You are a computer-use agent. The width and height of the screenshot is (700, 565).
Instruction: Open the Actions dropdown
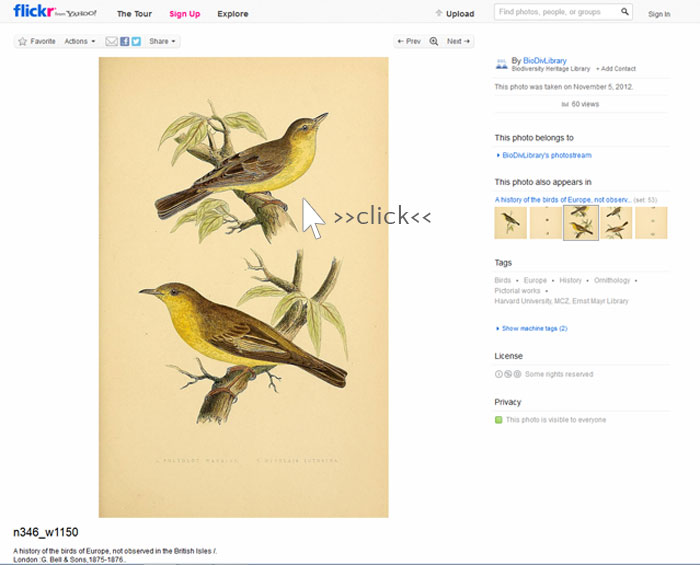pyautogui.click(x=80, y=42)
